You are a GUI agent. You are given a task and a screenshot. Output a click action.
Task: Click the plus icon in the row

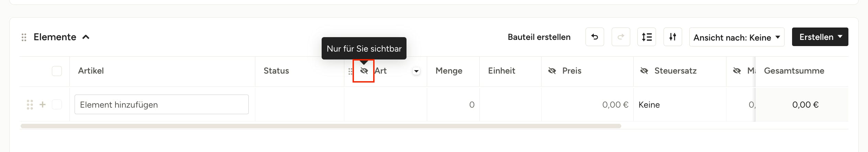point(43,104)
